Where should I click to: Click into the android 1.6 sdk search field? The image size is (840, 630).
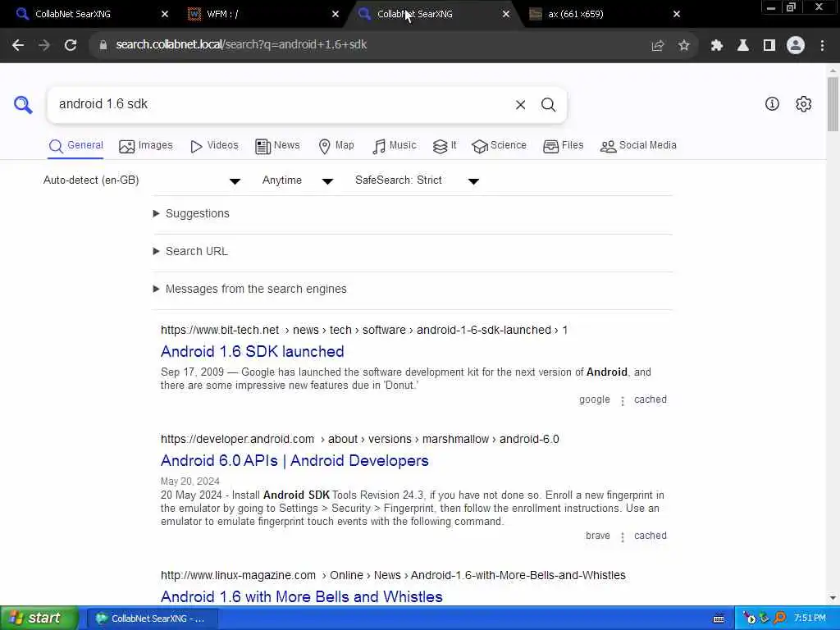279,104
